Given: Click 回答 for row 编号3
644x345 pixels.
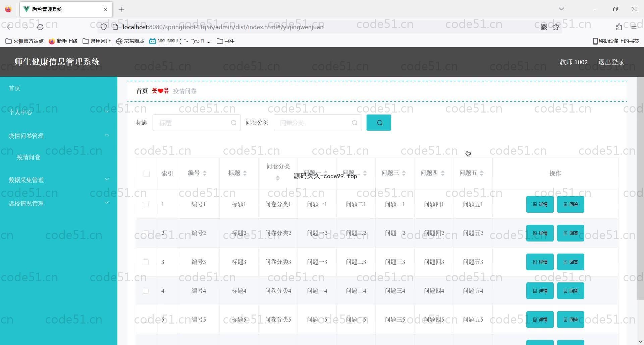Looking at the screenshot, I should coord(571,262).
